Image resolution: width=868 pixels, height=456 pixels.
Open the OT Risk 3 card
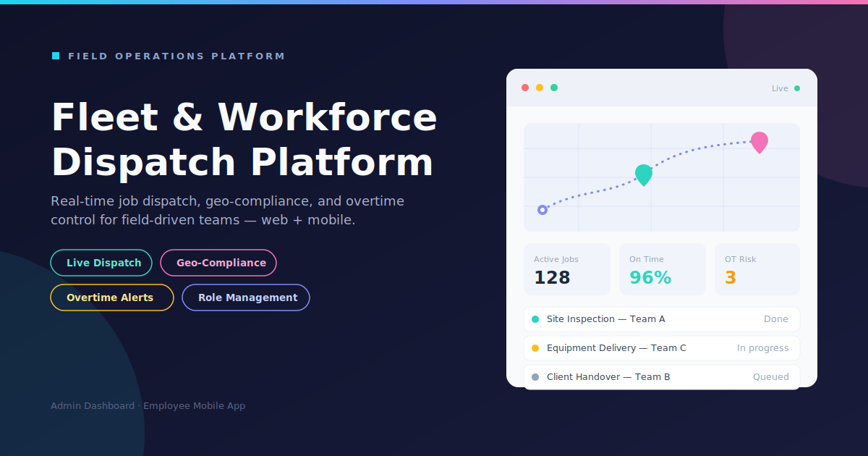pos(757,269)
